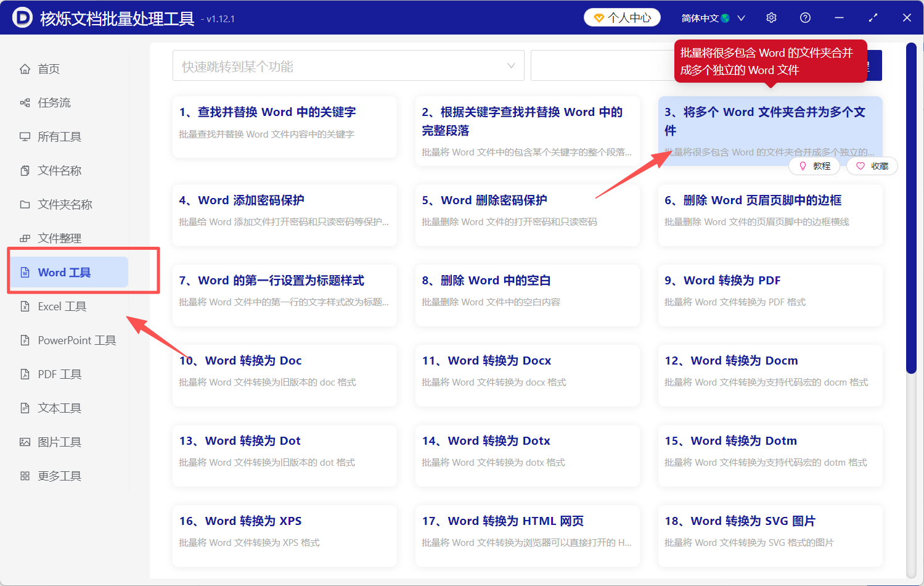The image size is (924, 586).
Task: Toggle 收藏 favorite on the highlighted card
Action: pos(872,165)
